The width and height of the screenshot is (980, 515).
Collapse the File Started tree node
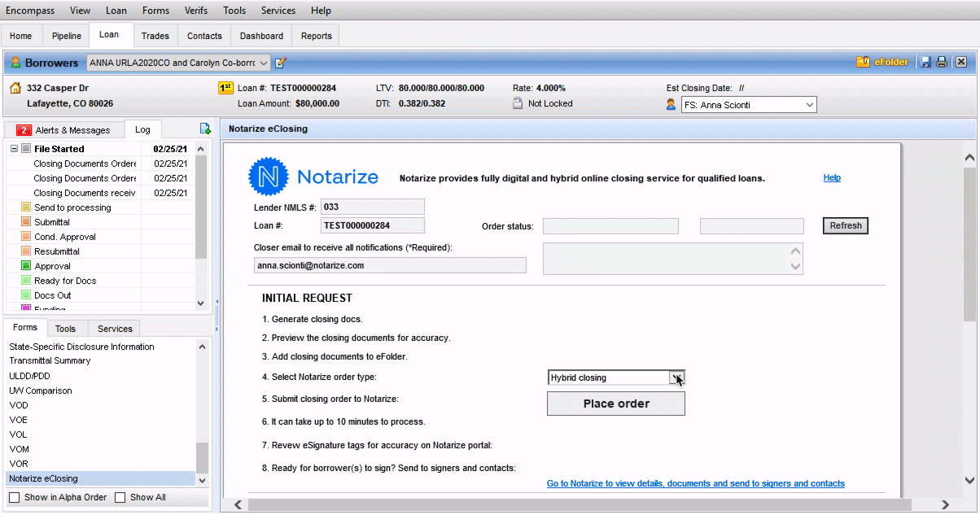(x=15, y=149)
